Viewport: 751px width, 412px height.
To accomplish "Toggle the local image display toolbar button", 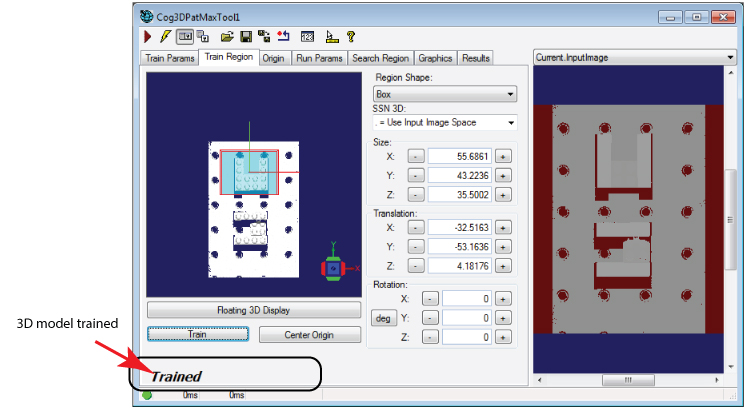I will click(x=185, y=37).
